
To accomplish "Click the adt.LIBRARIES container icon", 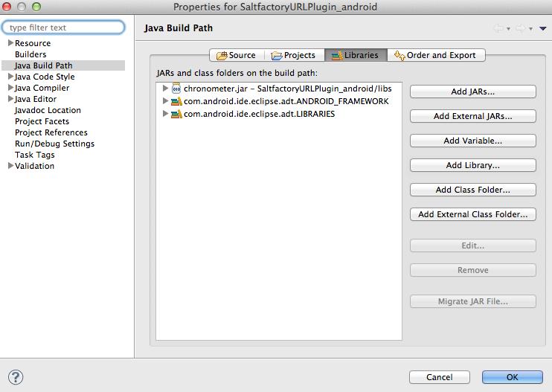I will [x=176, y=114].
